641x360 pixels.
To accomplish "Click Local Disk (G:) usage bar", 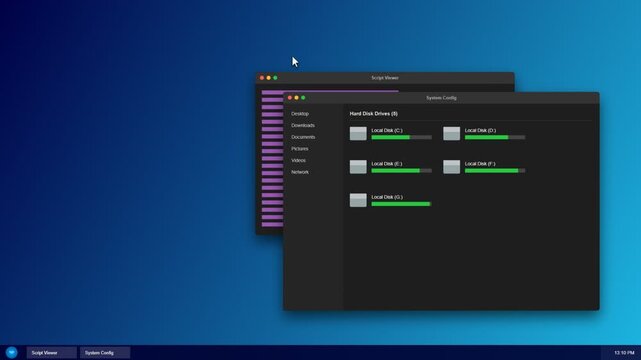I will 401,204.
